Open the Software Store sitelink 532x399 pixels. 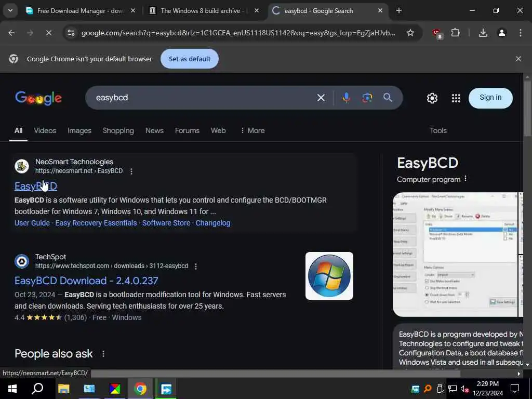pyautogui.click(x=166, y=223)
